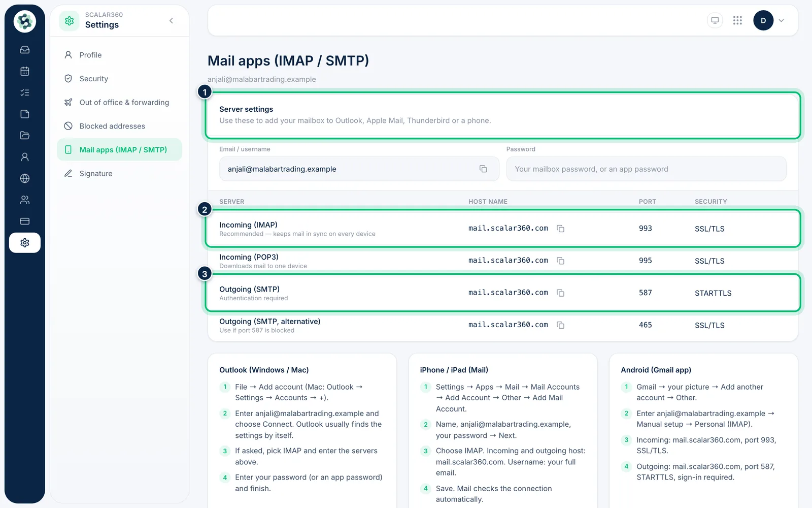Viewport: 812px width, 508px height.
Task: Open the calendar icon in the left rail
Action: point(25,71)
